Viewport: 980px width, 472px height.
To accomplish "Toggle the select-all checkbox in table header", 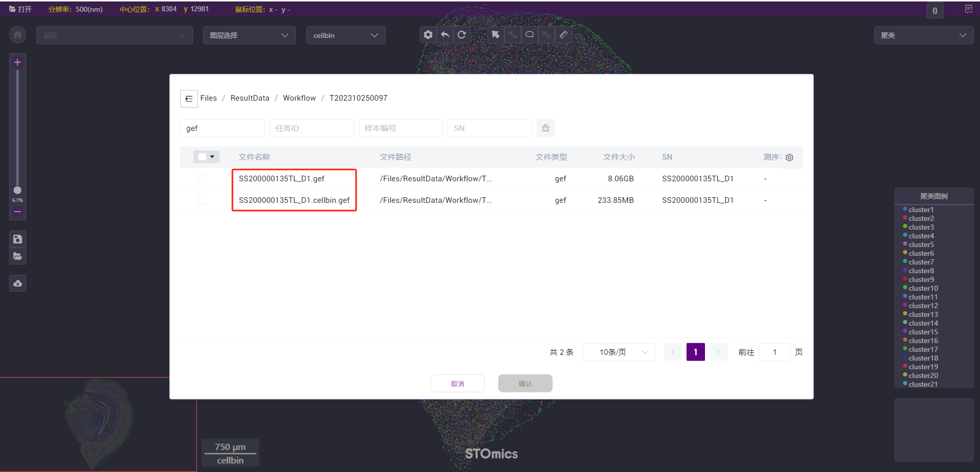I will tap(202, 157).
